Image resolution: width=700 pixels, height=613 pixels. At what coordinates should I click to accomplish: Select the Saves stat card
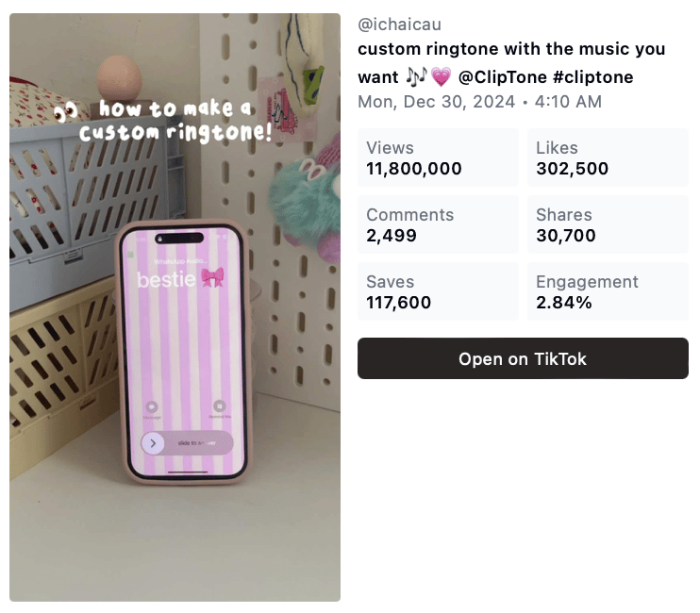click(438, 291)
